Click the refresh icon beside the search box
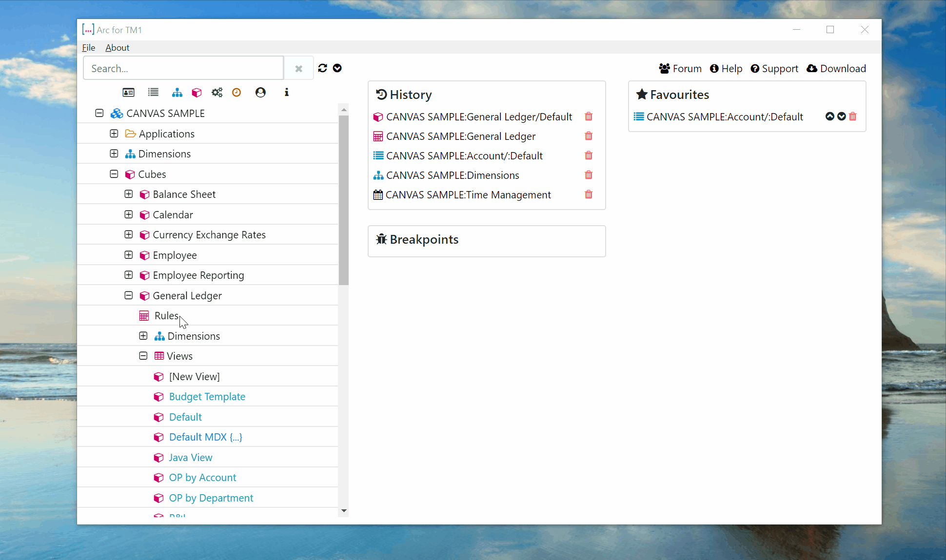The image size is (946, 560). click(322, 68)
